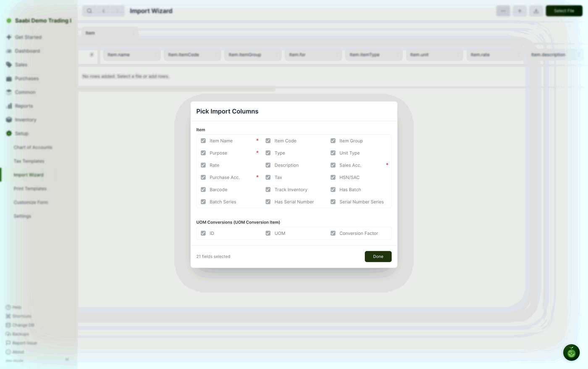The image size is (588, 369).
Task: Click the back navigation arrow
Action: click(104, 11)
